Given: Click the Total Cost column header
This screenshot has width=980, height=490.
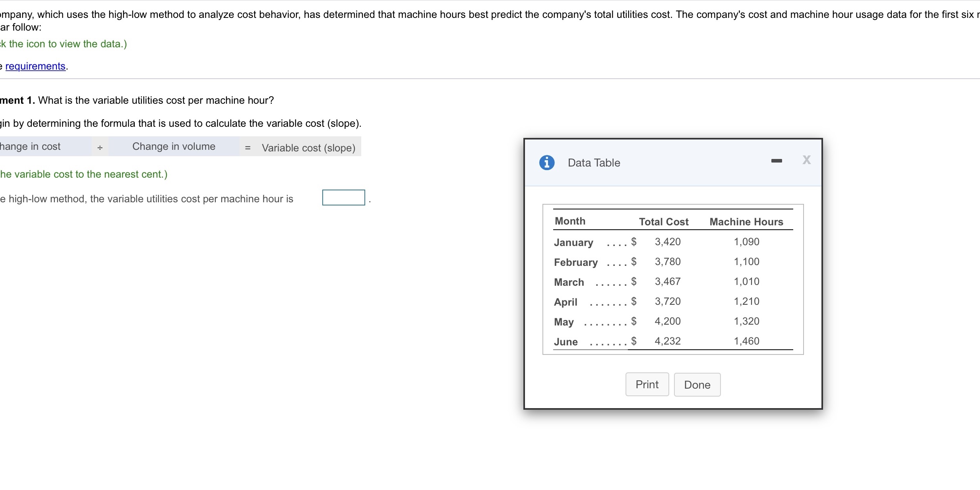Looking at the screenshot, I should (664, 222).
